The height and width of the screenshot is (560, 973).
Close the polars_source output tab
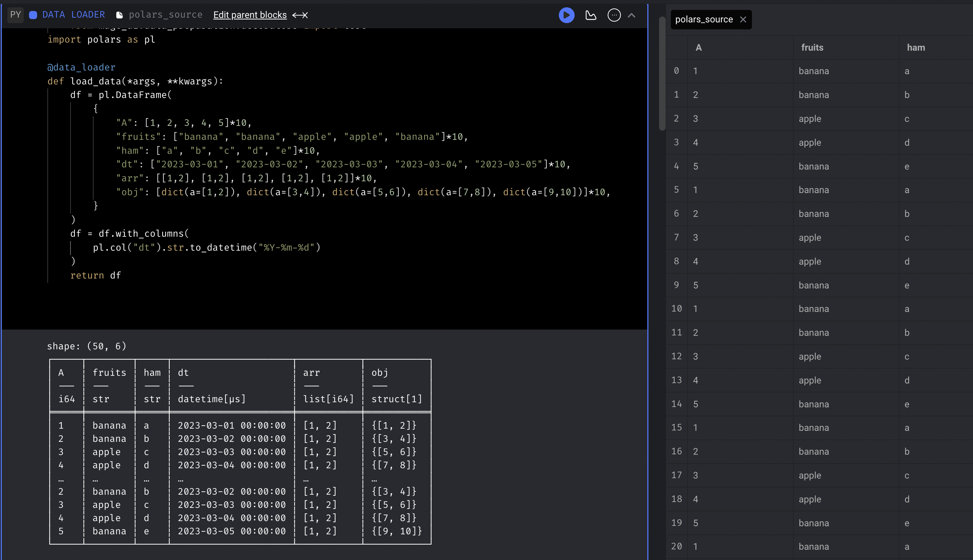point(743,19)
